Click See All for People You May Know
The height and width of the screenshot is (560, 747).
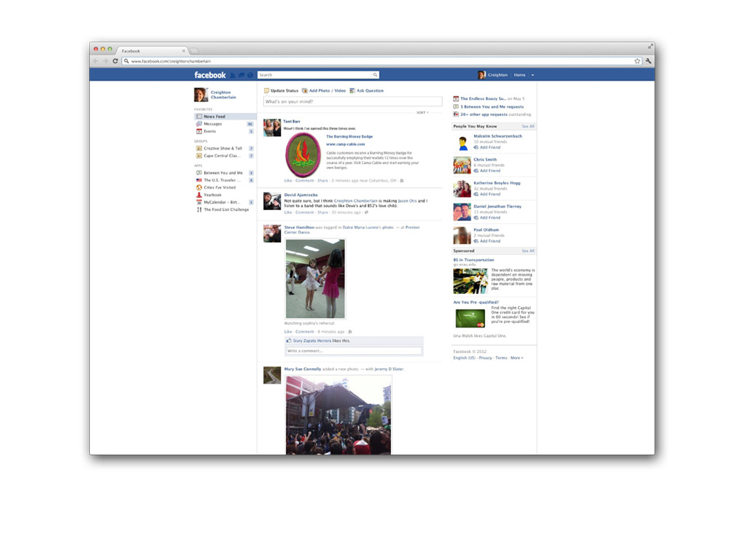tap(527, 126)
